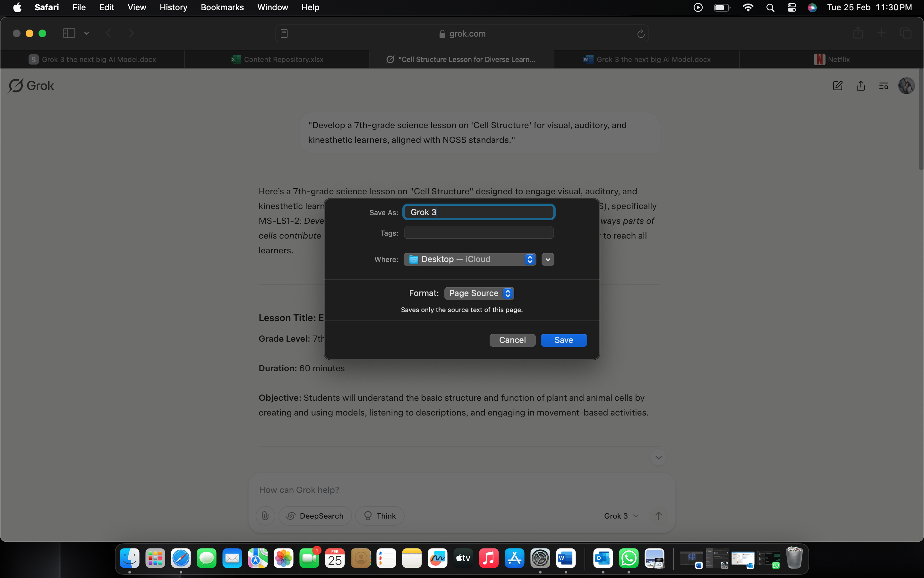Open the Help menu

(x=310, y=7)
